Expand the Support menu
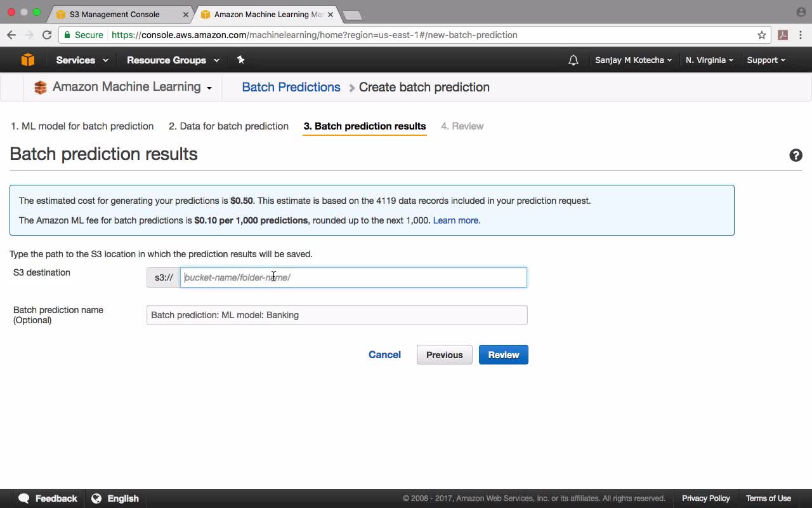The width and height of the screenshot is (812, 508). [x=766, y=60]
